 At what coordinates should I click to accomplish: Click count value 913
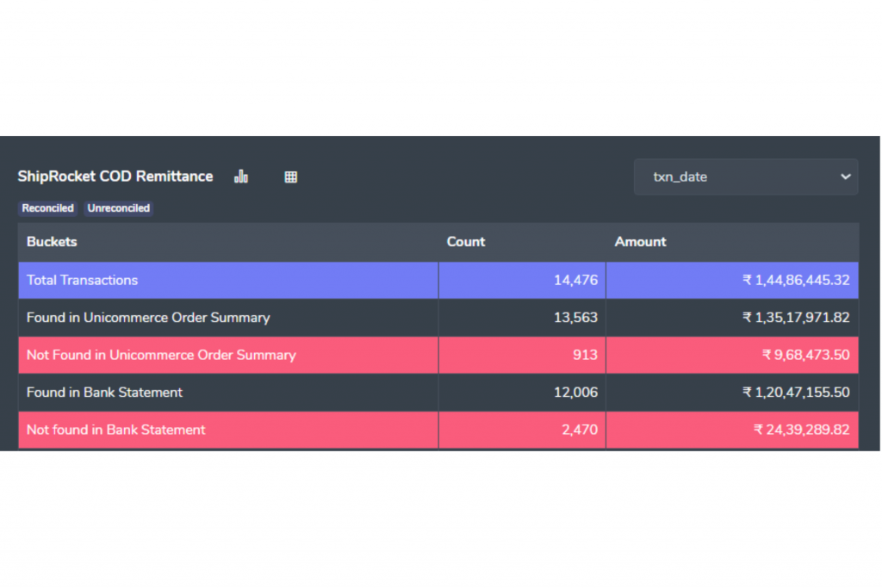[585, 355]
